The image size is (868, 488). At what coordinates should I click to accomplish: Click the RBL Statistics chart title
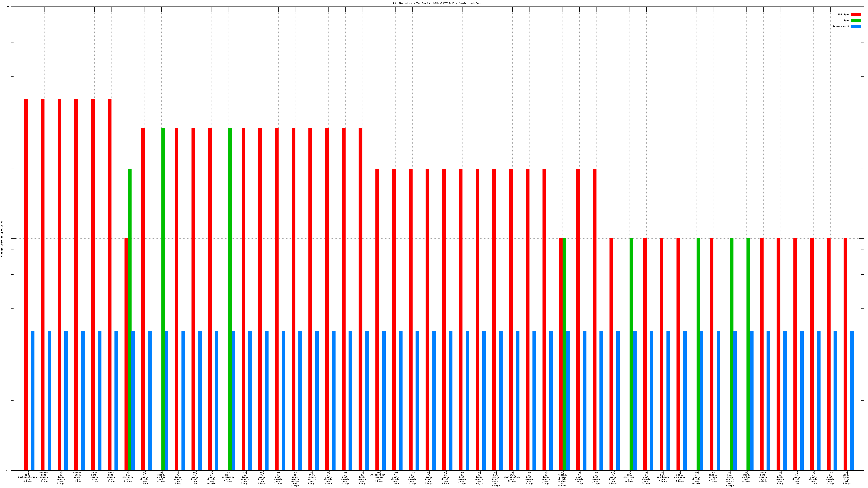click(437, 3)
